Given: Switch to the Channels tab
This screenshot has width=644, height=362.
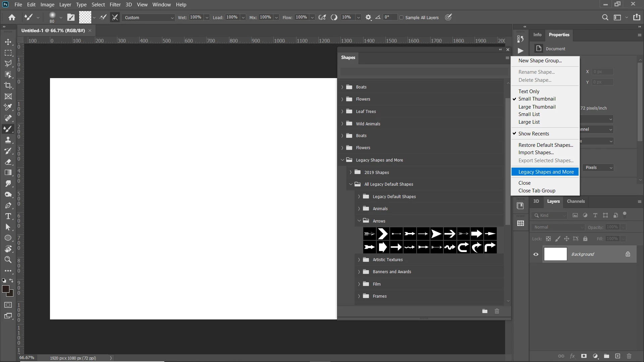Looking at the screenshot, I should click(x=576, y=201).
